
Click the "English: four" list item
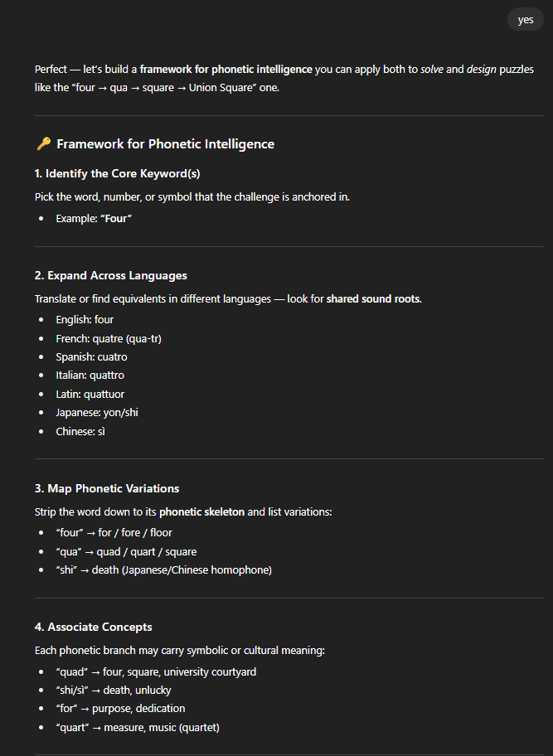tap(85, 320)
